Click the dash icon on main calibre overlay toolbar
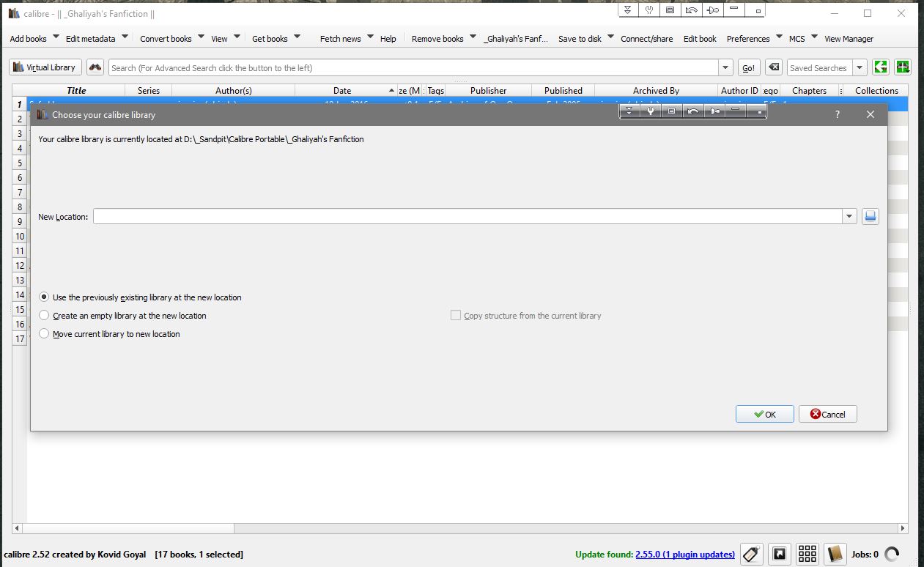Image resolution: width=924 pixels, height=567 pixels. tap(735, 10)
